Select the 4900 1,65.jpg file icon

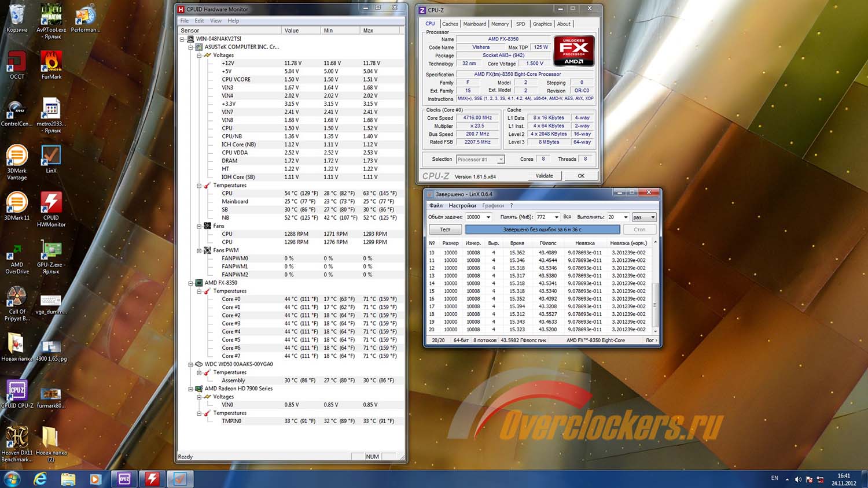tap(51, 350)
